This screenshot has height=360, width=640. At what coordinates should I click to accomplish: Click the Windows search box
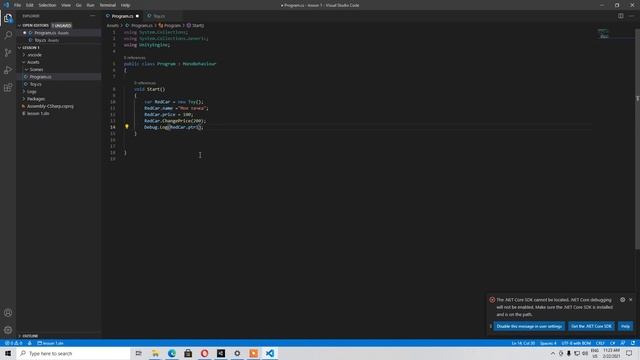click(x=73, y=353)
